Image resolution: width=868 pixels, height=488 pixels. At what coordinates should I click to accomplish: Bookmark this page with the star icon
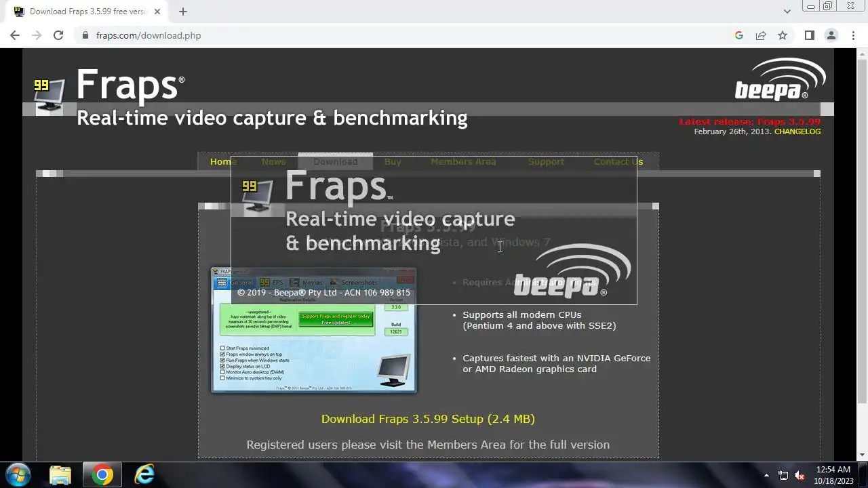point(783,35)
